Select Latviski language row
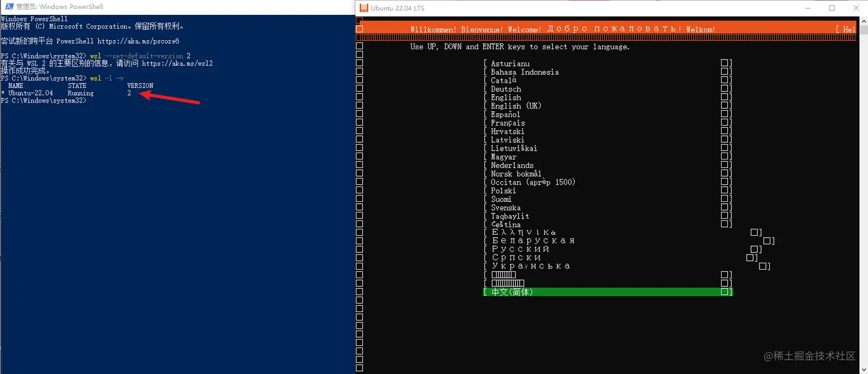The image size is (868, 374). coord(608,140)
